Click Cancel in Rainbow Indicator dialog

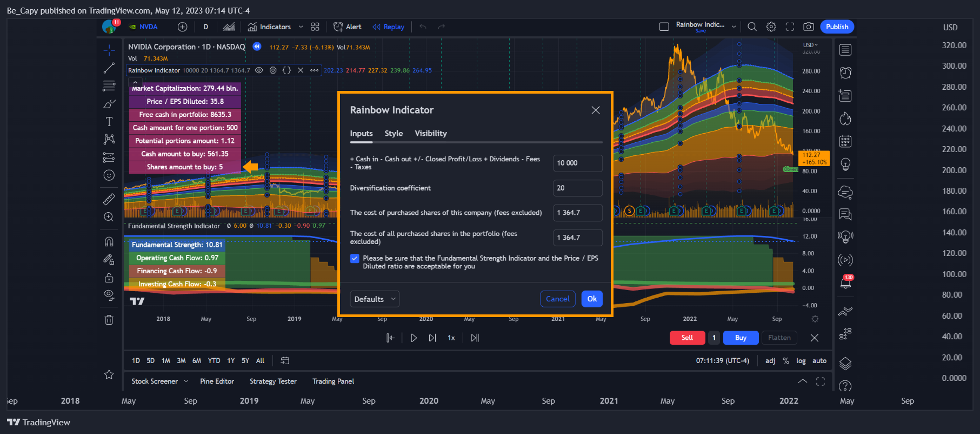557,299
